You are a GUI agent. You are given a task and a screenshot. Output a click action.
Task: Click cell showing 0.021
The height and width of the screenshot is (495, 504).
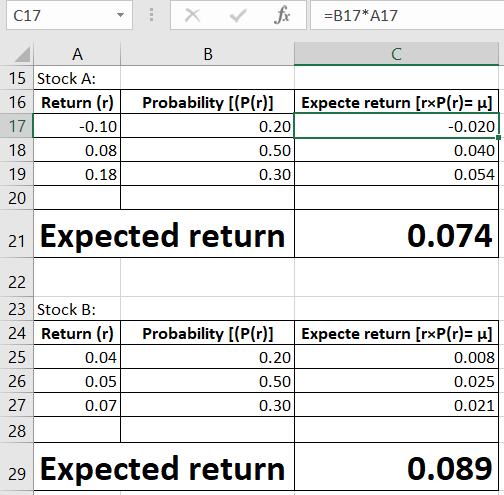396,405
